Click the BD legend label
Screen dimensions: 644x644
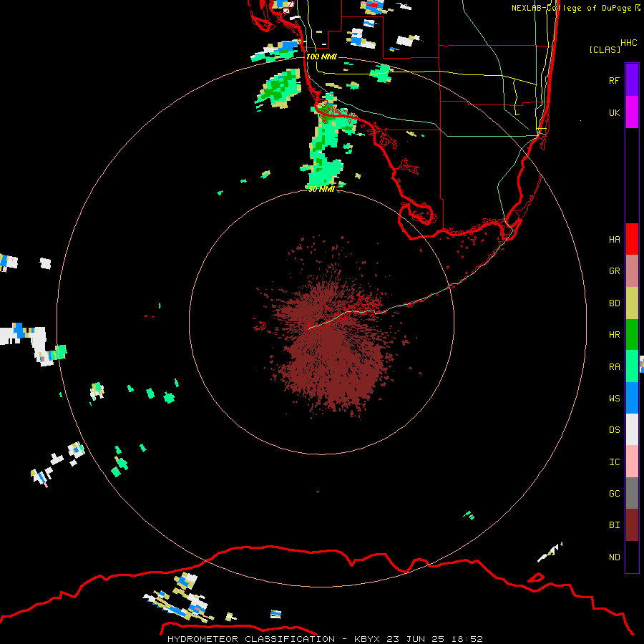point(614,303)
